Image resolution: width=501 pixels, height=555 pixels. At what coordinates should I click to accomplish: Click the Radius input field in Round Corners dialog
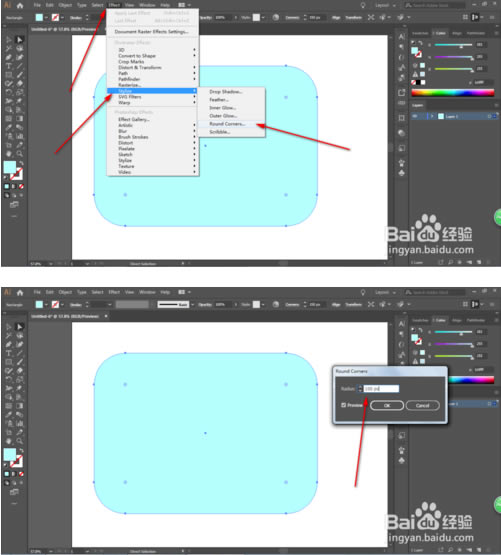click(381, 389)
